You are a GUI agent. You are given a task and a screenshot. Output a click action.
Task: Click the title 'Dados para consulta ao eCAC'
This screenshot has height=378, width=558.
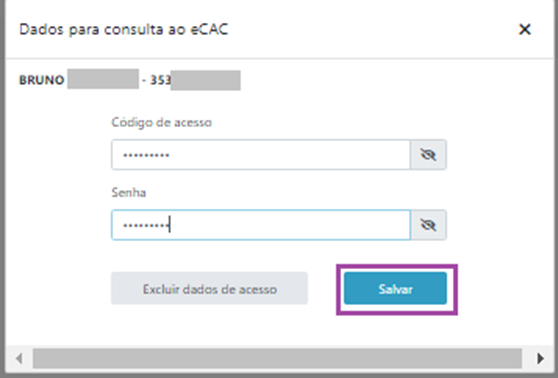[x=123, y=29]
